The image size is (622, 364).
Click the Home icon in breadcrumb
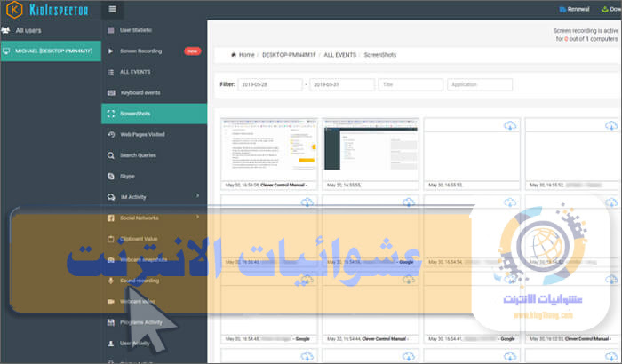point(234,55)
